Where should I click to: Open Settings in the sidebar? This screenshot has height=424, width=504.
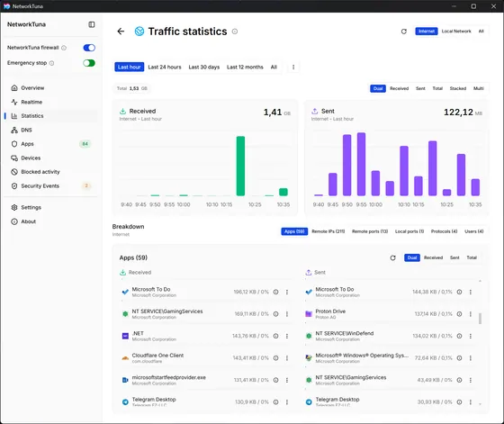pyautogui.click(x=51, y=207)
